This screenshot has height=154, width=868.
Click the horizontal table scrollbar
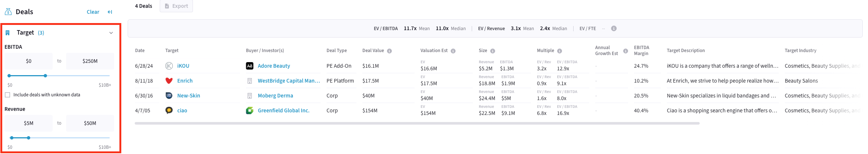coord(417,123)
